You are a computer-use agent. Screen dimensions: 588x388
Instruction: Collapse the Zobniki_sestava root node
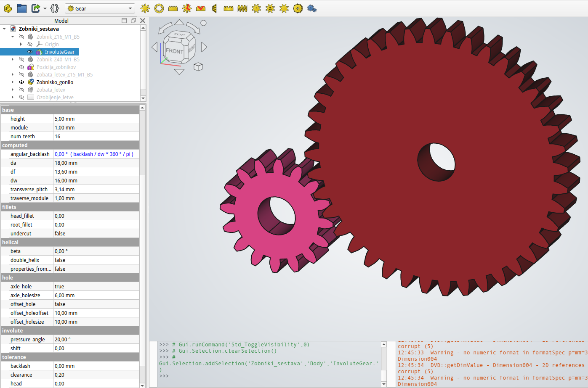[x=4, y=29]
